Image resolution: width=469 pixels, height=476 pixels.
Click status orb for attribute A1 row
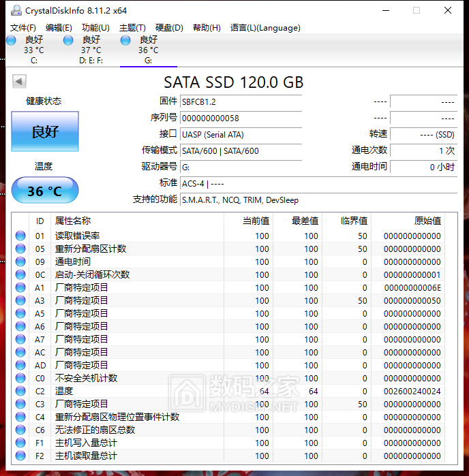pyautogui.click(x=20, y=287)
